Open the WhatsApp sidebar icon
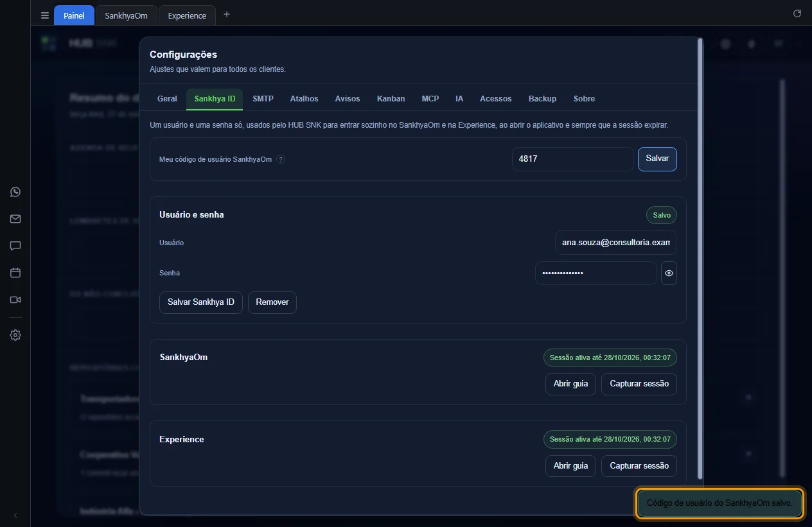Viewport: 812px width, 527px height. pyautogui.click(x=15, y=192)
